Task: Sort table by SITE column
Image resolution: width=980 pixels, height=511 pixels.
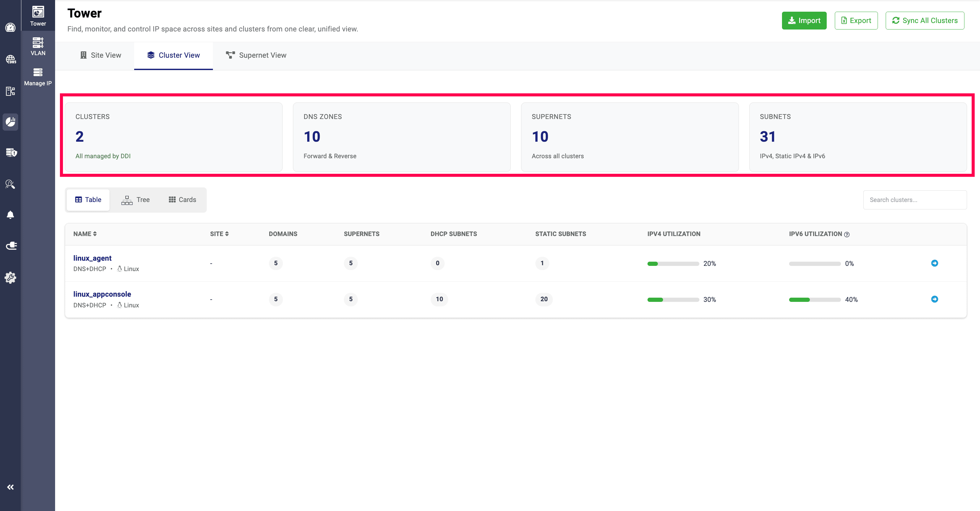Action: pos(219,234)
